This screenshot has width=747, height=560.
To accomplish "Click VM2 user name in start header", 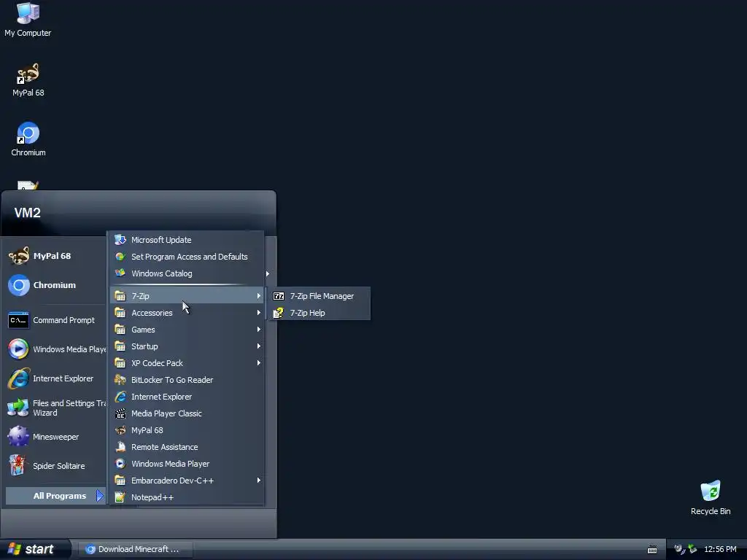I will [28, 213].
